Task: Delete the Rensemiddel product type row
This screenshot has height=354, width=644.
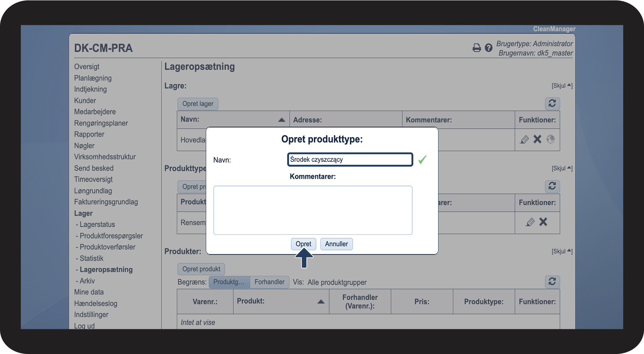Action: tap(543, 222)
